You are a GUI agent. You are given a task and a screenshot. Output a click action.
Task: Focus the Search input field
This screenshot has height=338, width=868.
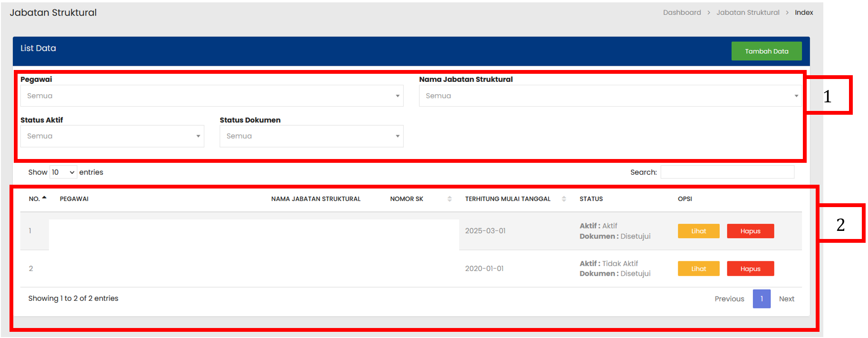727,172
